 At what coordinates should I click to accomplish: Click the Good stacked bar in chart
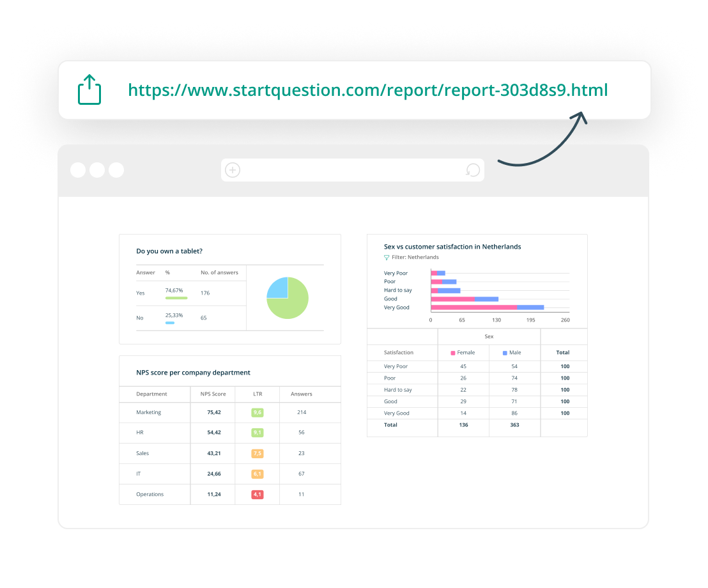coord(465,299)
